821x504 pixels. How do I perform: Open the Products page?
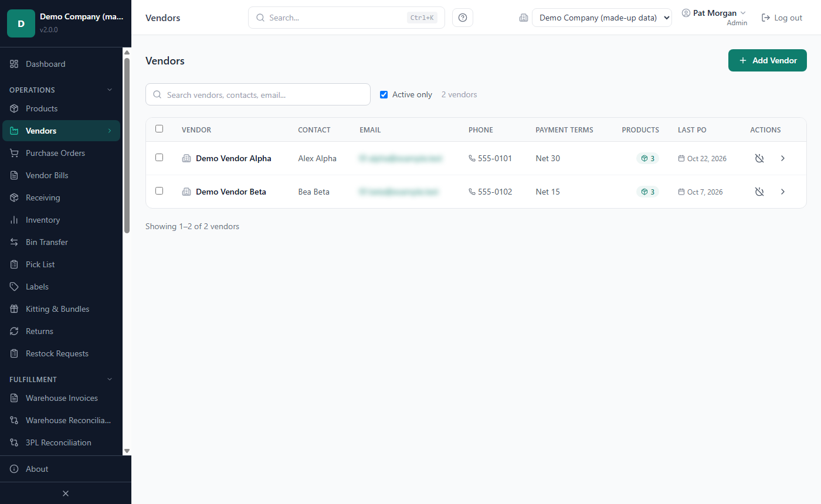pos(61,108)
